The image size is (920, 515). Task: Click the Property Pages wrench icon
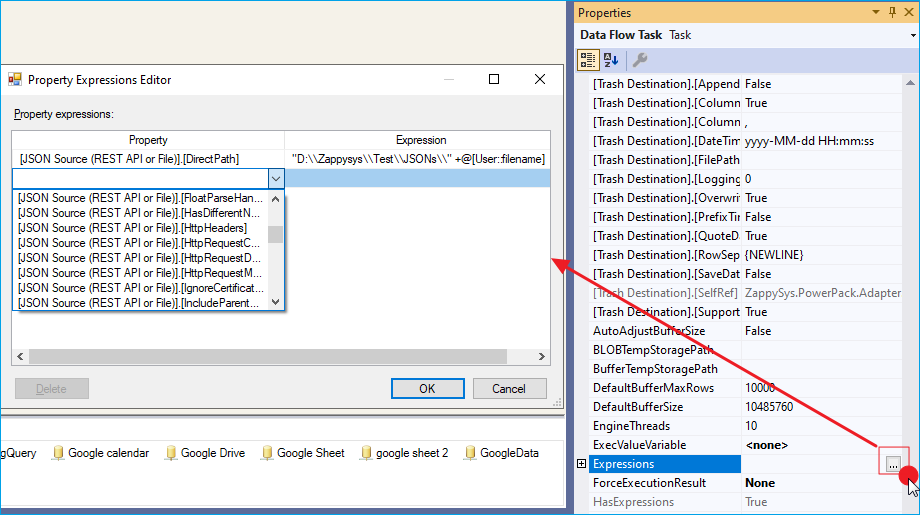coord(640,60)
